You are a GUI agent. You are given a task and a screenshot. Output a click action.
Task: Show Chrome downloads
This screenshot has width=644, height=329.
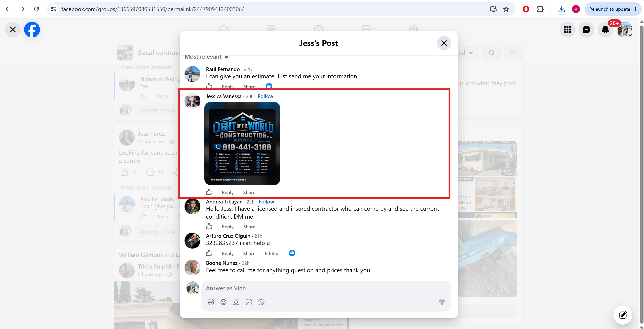[562, 10]
